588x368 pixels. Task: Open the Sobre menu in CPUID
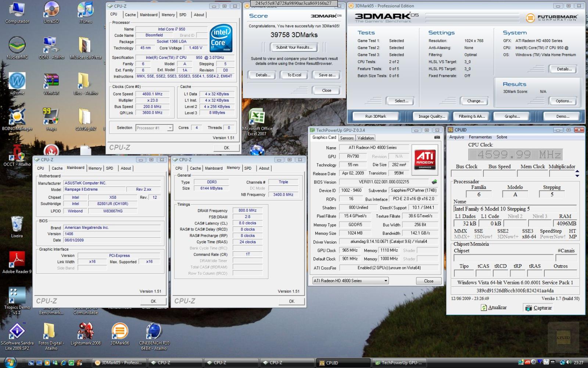point(502,137)
